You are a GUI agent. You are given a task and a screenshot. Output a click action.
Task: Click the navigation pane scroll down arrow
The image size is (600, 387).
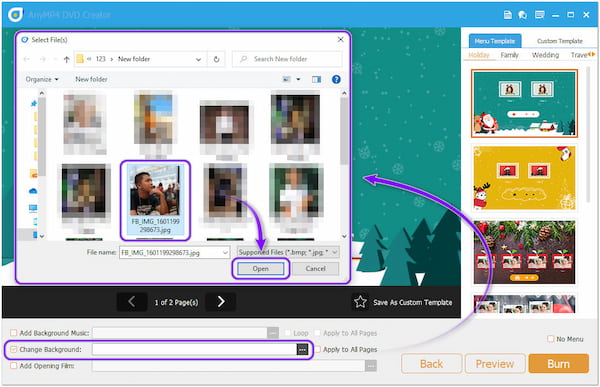[x=42, y=236]
